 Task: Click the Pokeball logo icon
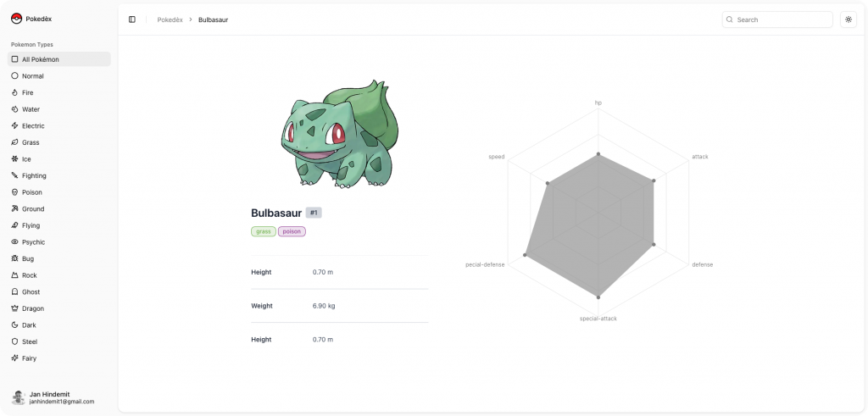click(x=16, y=19)
